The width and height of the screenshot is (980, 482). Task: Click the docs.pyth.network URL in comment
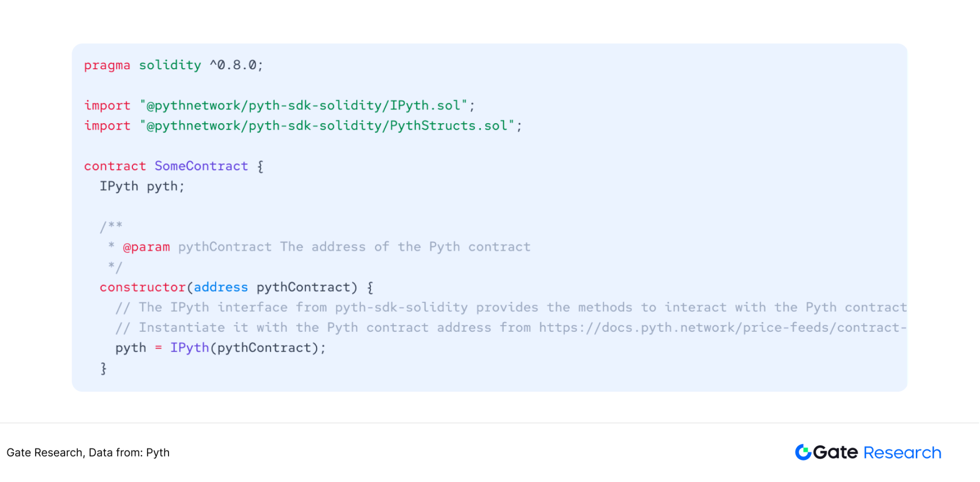[x=722, y=327]
